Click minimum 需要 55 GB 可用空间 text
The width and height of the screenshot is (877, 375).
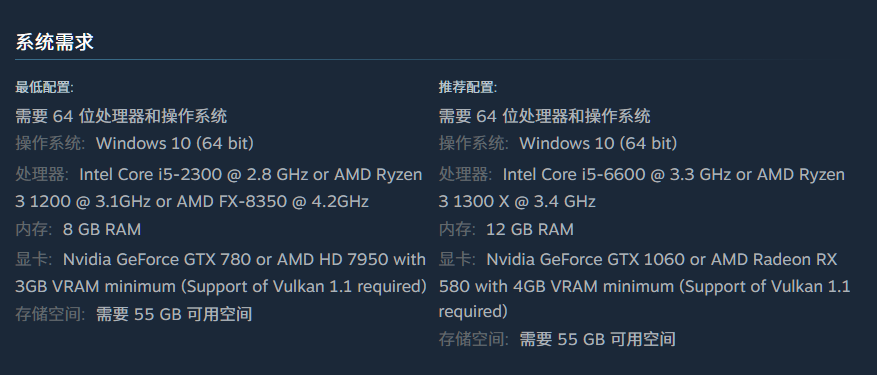point(174,314)
